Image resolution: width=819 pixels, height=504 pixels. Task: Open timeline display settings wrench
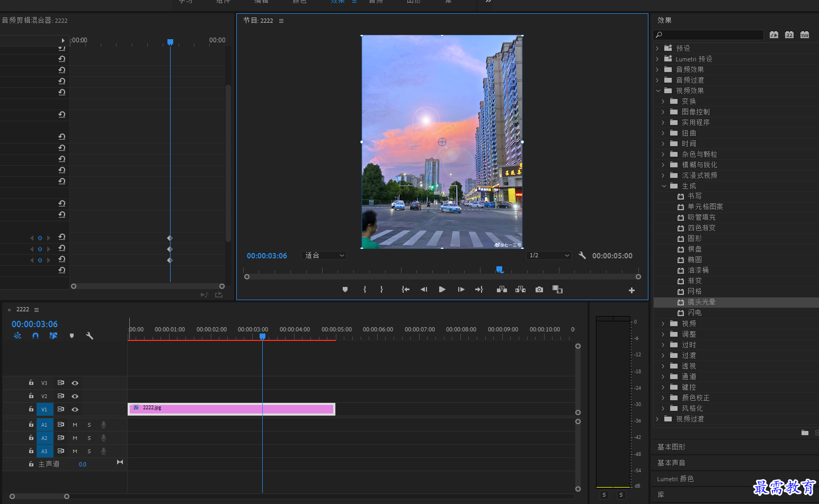[90, 336]
